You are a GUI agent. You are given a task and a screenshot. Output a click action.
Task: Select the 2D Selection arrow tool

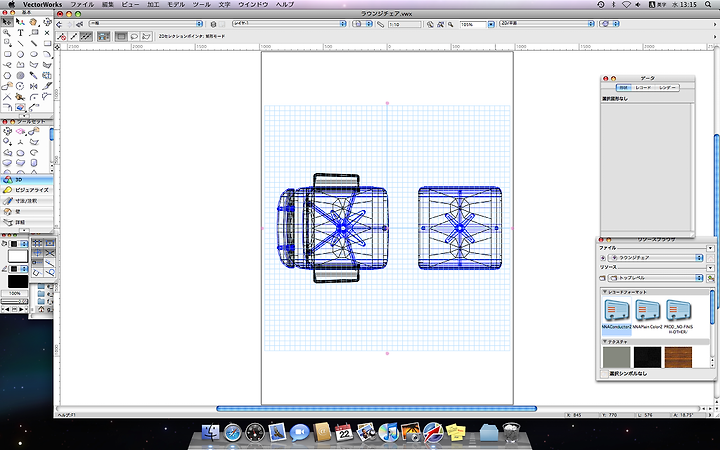(x=7, y=22)
